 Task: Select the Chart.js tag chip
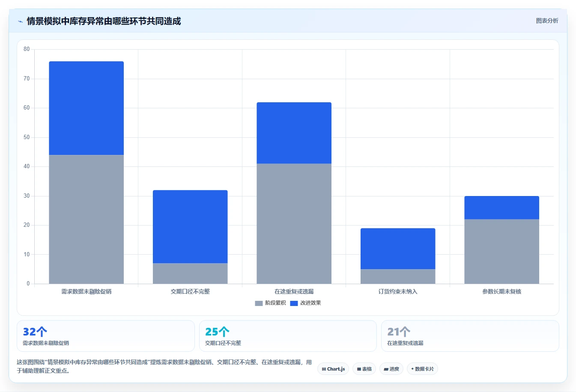click(333, 369)
